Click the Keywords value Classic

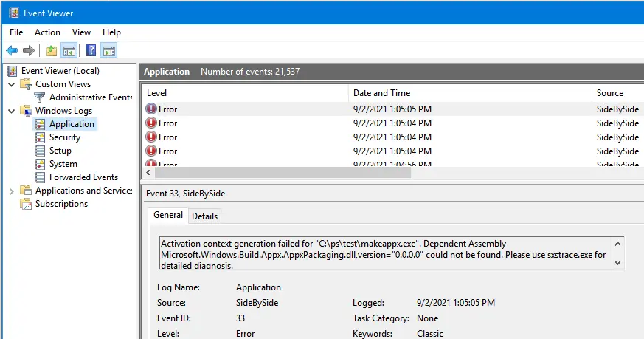point(430,334)
